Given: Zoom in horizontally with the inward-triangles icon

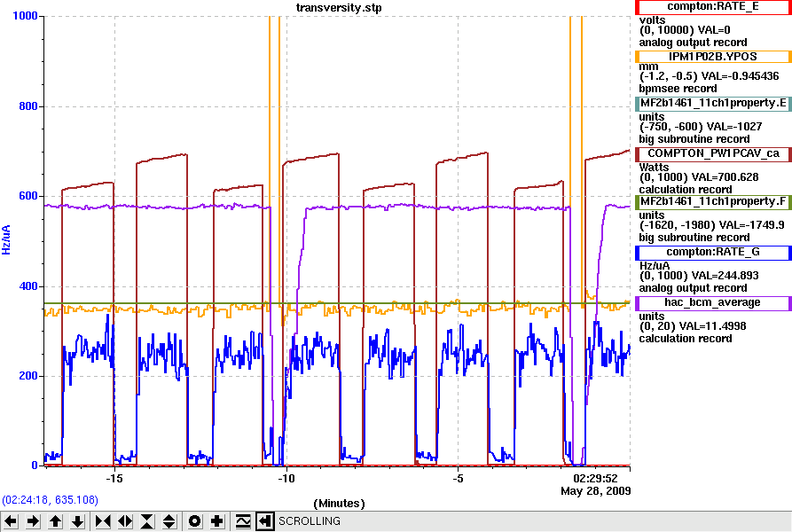Looking at the screenshot, I should (103, 520).
